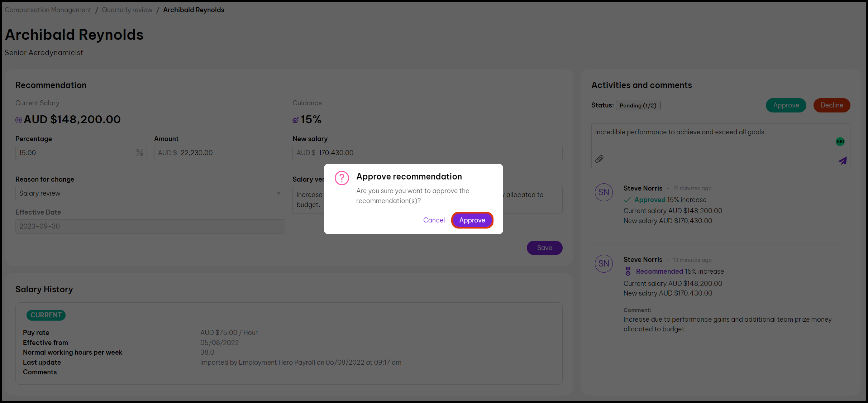This screenshot has width=868, height=403.
Task: Click the green 100 character counter badge
Action: tap(840, 141)
